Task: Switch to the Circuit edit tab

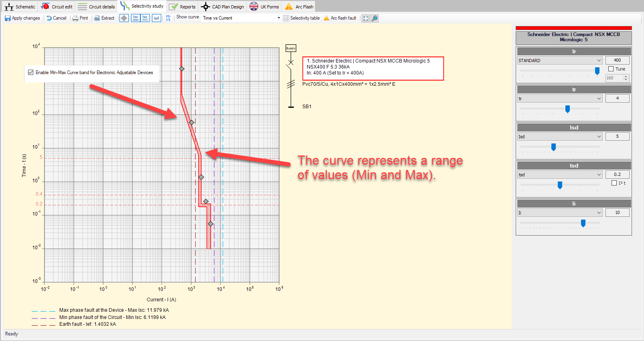Action: 57,6
